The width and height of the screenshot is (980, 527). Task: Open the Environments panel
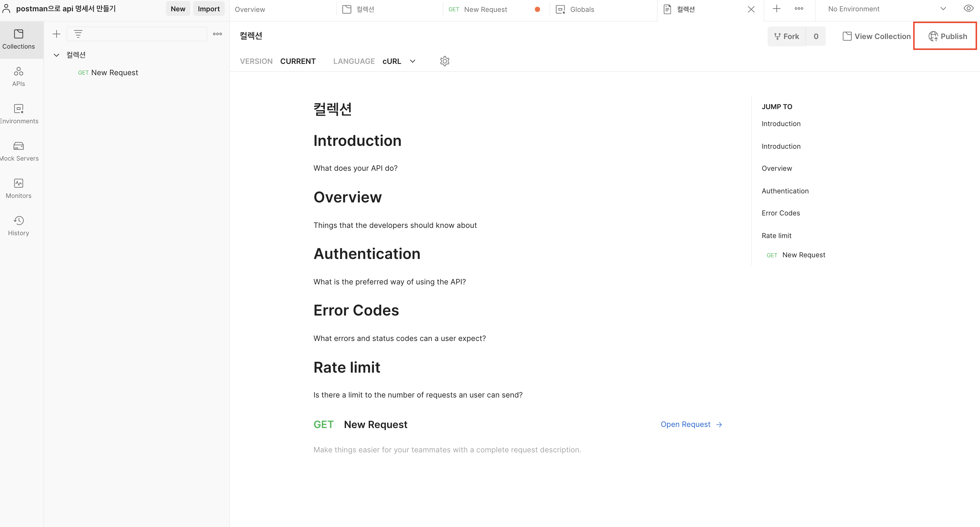coord(18,113)
